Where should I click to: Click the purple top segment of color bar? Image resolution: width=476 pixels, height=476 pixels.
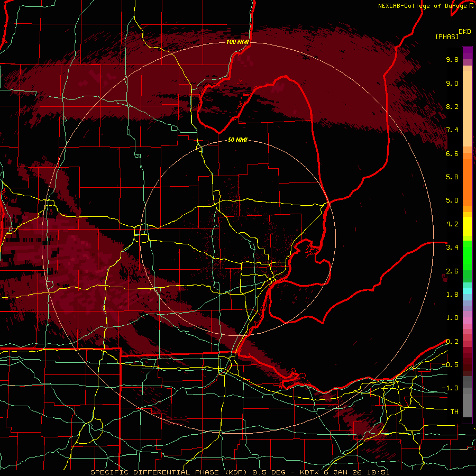(467, 53)
